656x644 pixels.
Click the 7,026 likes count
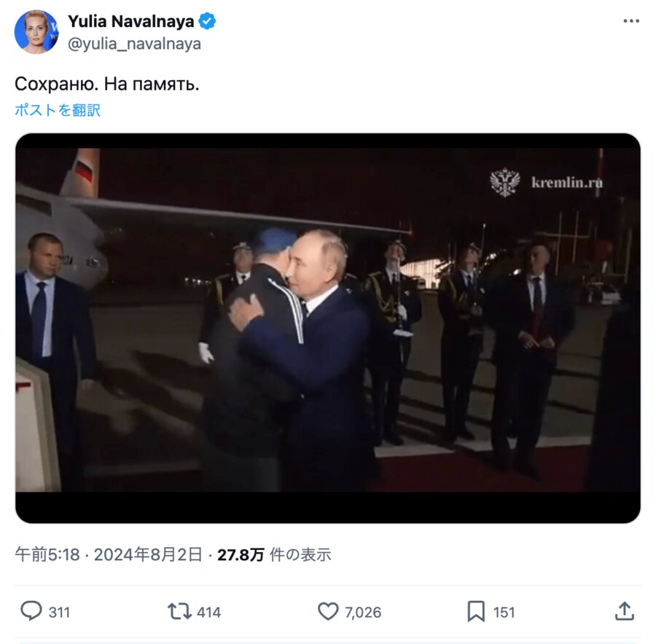coord(362,612)
